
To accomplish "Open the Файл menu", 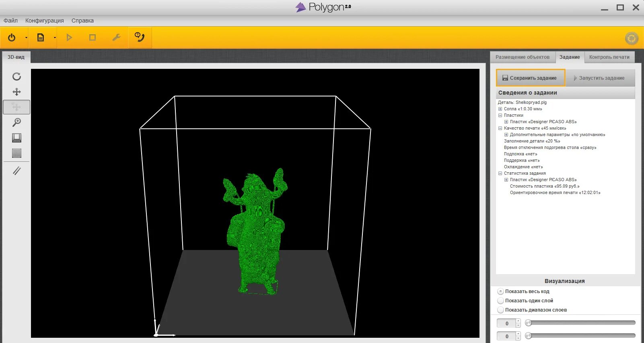I will pos(10,21).
